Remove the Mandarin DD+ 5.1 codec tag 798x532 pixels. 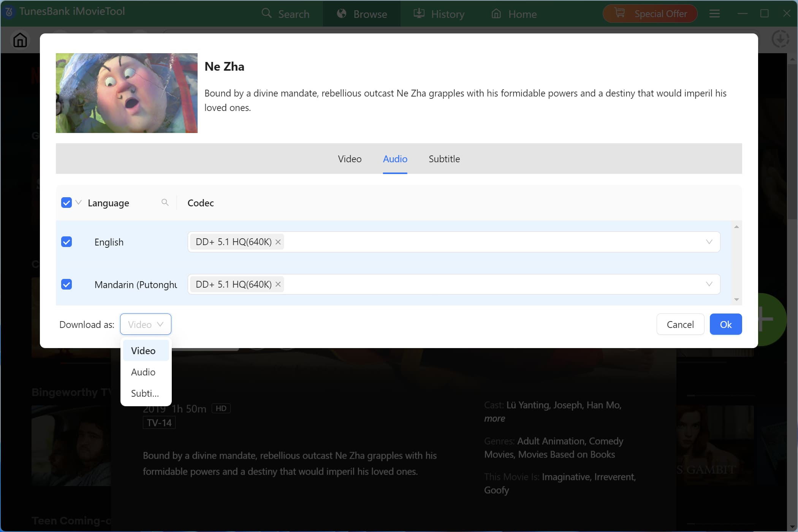point(278,284)
